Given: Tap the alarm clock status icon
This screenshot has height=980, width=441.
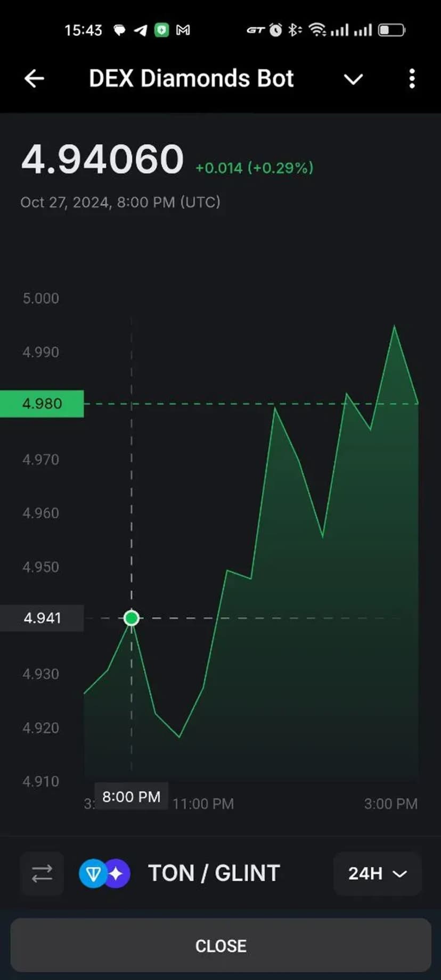Looking at the screenshot, I should [x=275, y=30].
